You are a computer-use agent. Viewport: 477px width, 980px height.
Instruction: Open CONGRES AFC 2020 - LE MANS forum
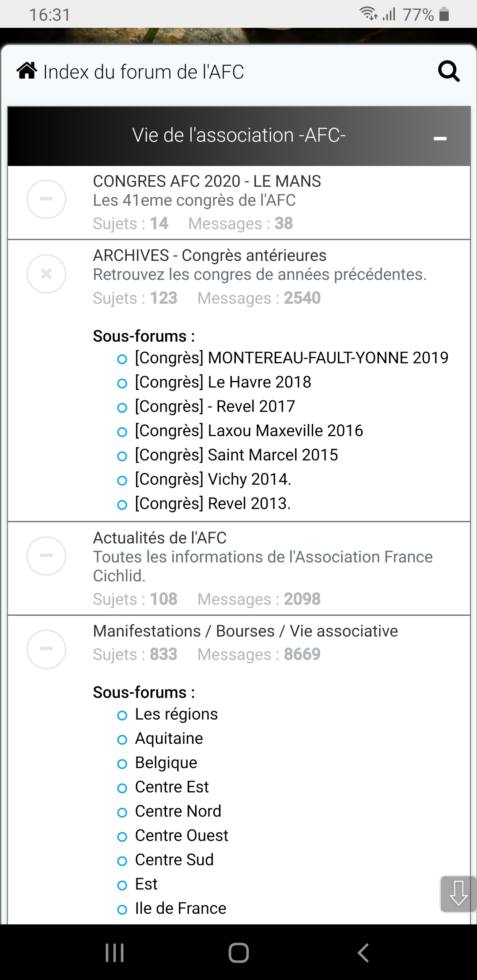click(x=207, y=181)
